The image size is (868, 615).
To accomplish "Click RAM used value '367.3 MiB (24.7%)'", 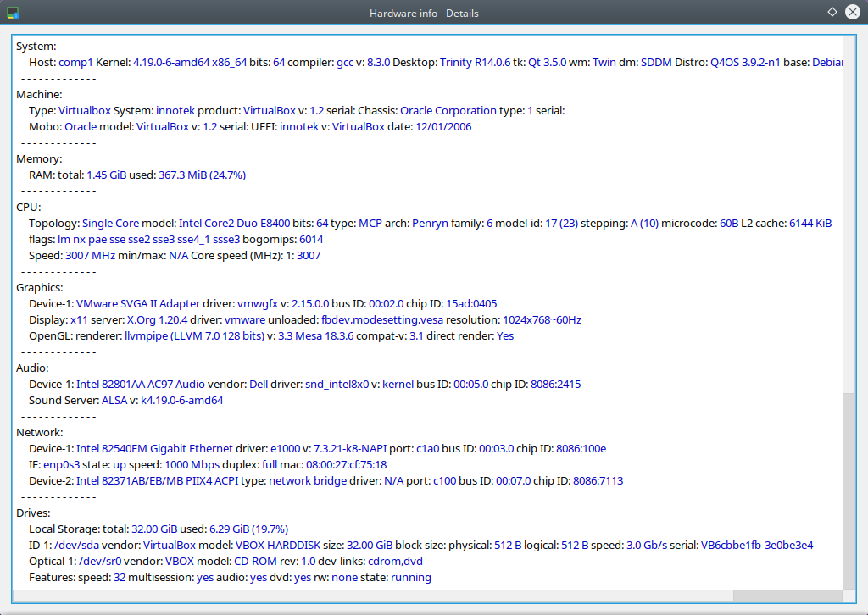I will coord(202,175).
